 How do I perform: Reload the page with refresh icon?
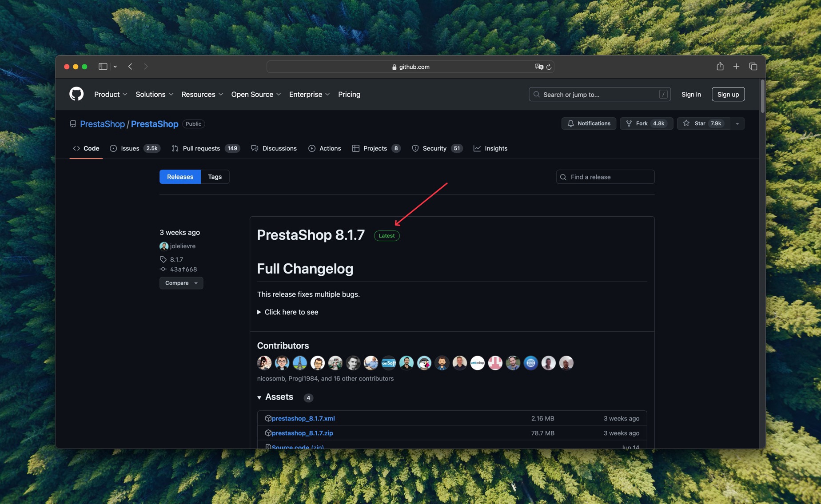pos(549,67)
